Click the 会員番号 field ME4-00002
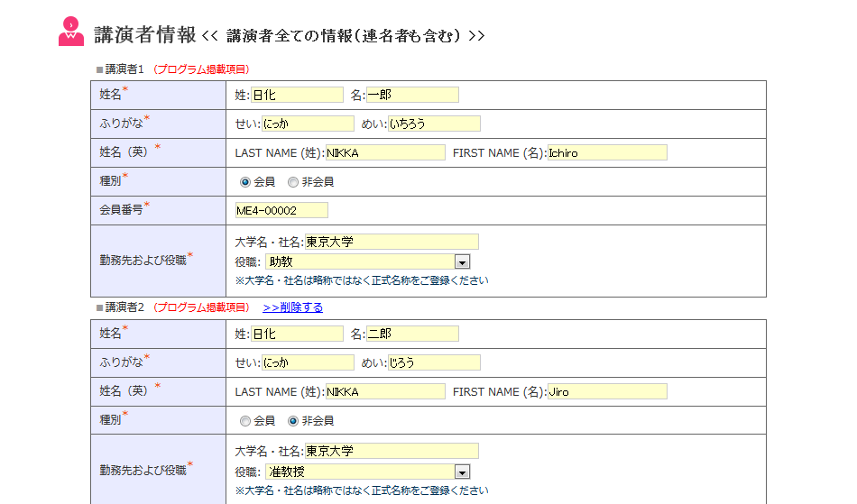The width and height of the screenshot is (857, 504). (x=281, y=210)
